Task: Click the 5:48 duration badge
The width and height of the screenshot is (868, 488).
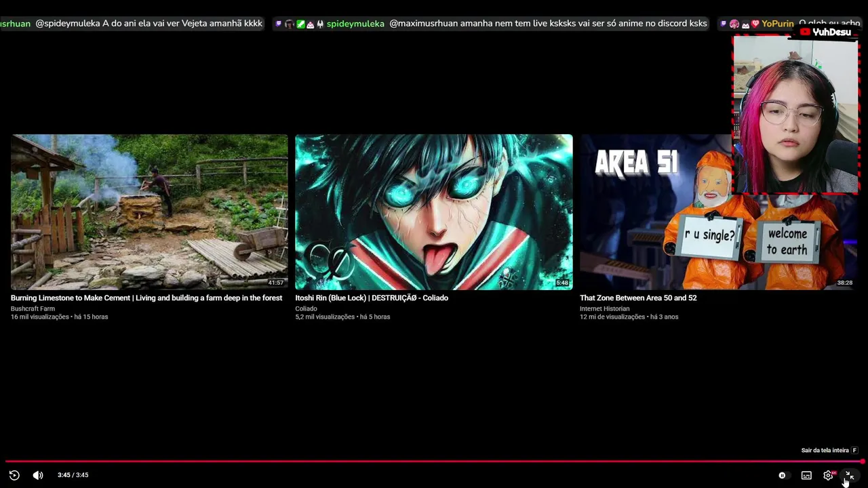Action: [x=562, y=283]
